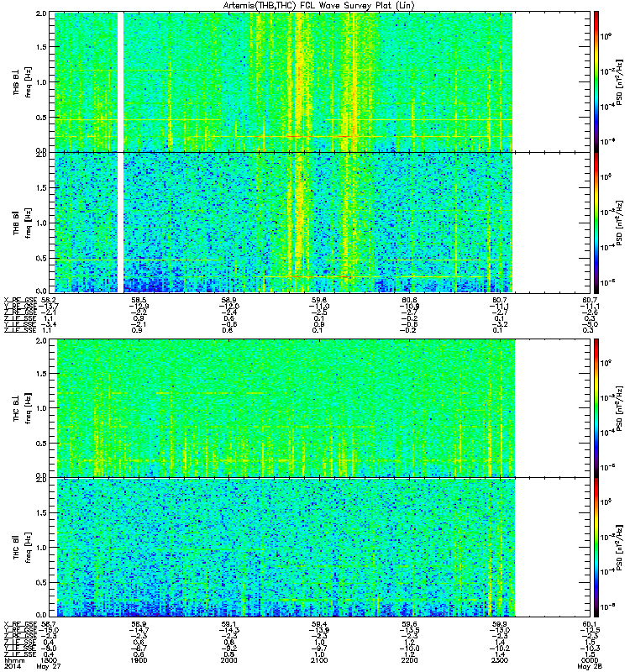Click the plot title 'Artemis(THB,THC) FGL Wave Survey Plot (Lin)'
Screen dimensions: 630x672
318,6
